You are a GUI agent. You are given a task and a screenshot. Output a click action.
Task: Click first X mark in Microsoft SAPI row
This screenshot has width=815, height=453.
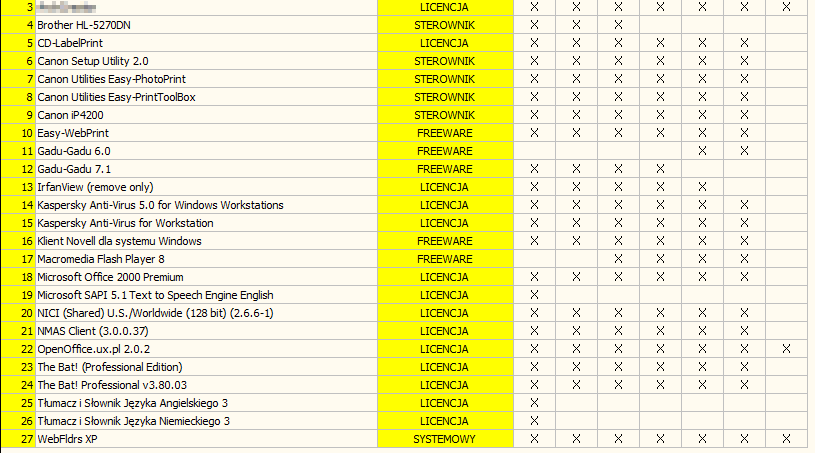534,295
